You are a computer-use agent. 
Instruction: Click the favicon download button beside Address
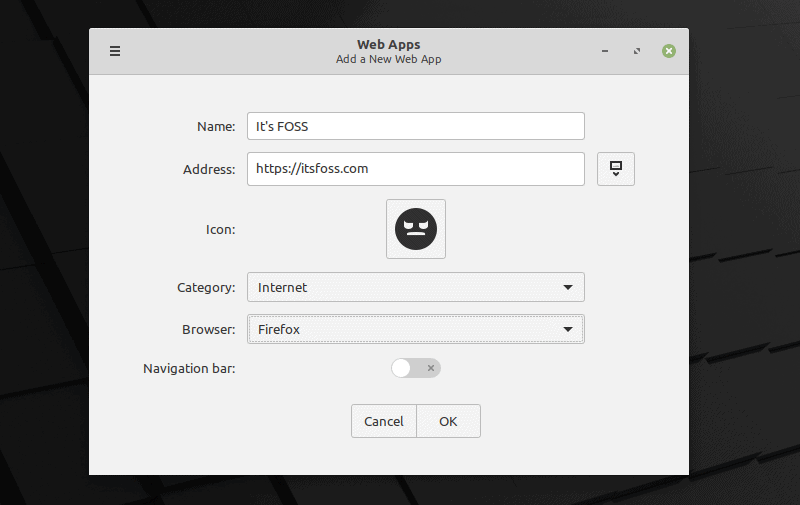point(616,169)
